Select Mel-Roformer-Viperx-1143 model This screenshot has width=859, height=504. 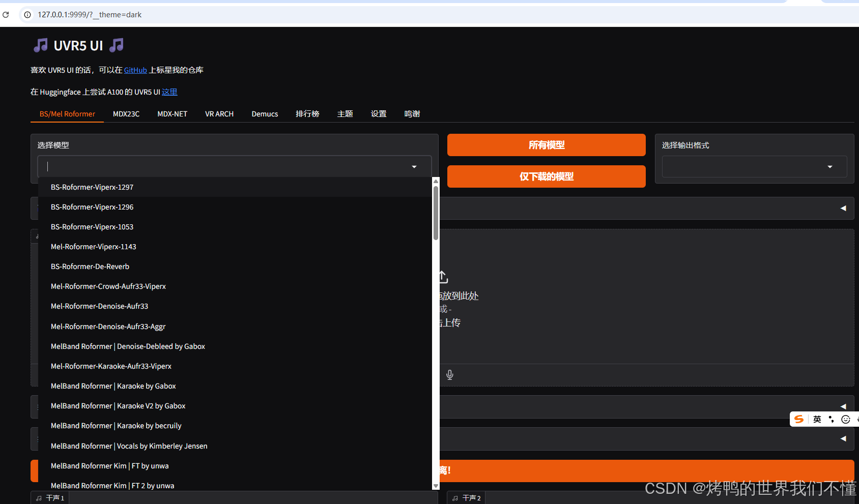coord(235,247)
